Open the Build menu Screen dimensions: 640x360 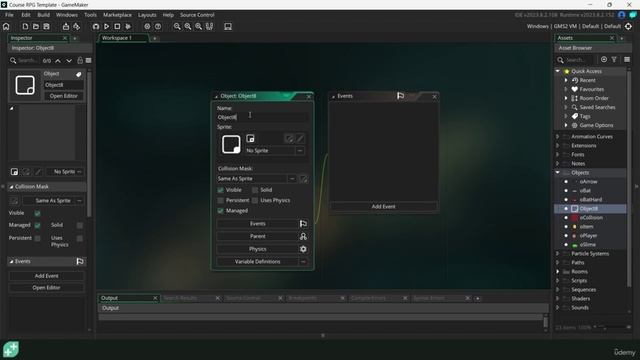click(x=43, y=15)
